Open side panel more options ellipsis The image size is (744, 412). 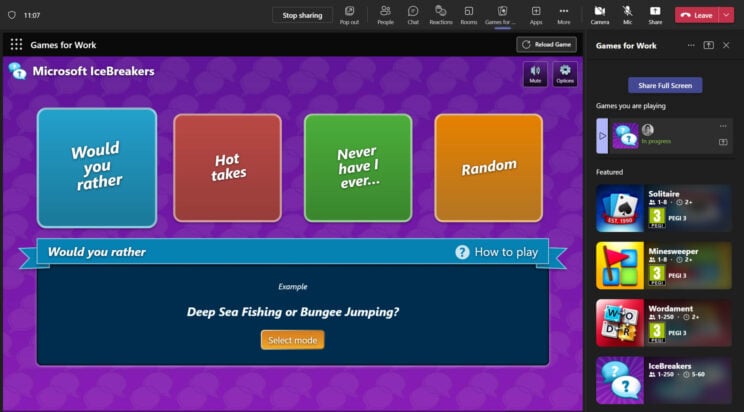(691, 45)
